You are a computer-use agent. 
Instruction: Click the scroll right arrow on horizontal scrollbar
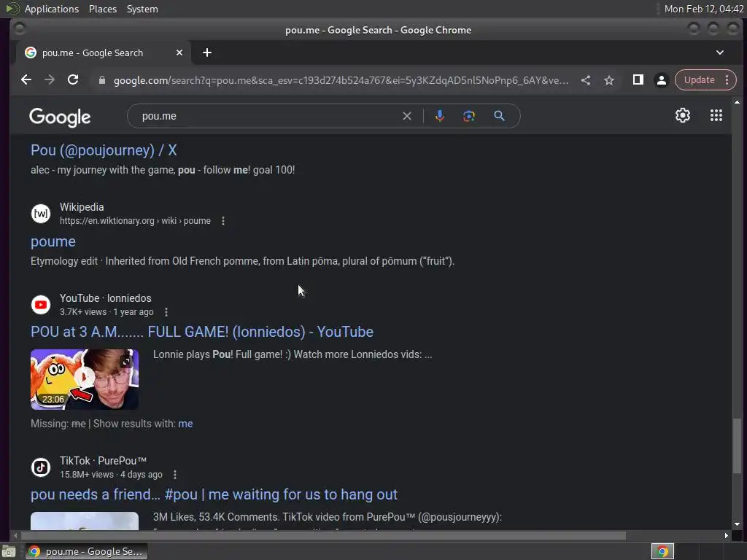pos(726,536)
